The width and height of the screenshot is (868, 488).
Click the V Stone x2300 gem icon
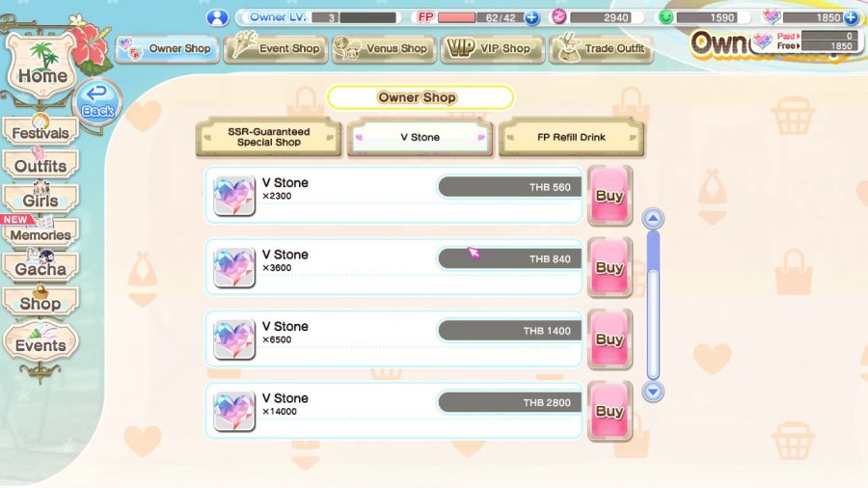click(234, 196)
